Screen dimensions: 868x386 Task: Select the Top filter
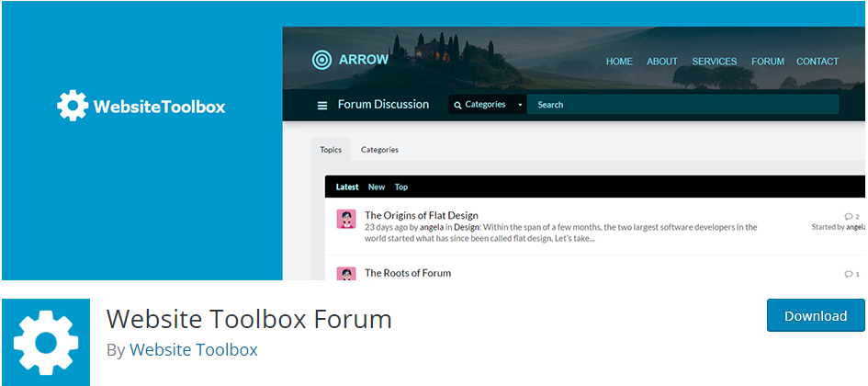point(401,187)
